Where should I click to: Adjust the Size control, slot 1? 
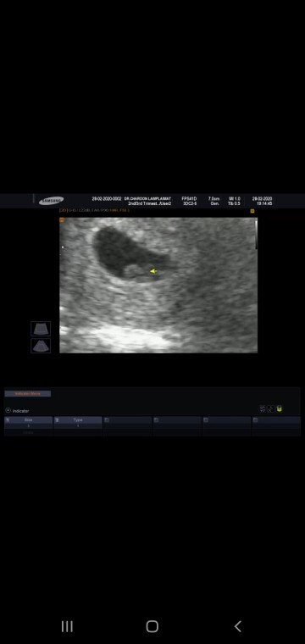pos(28,426)
